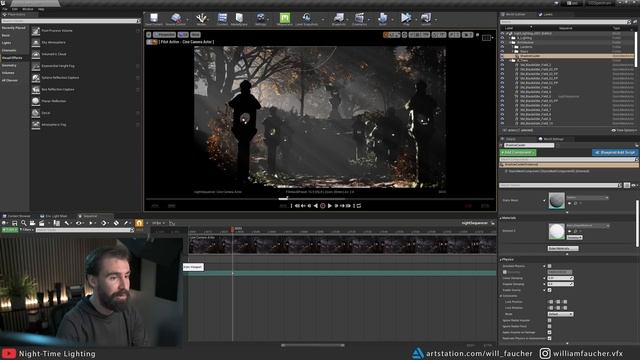The image size is (640, 360).
Task: Toggle visibility eye of selected ShadowCaster row
Action: tap(502, 56)
